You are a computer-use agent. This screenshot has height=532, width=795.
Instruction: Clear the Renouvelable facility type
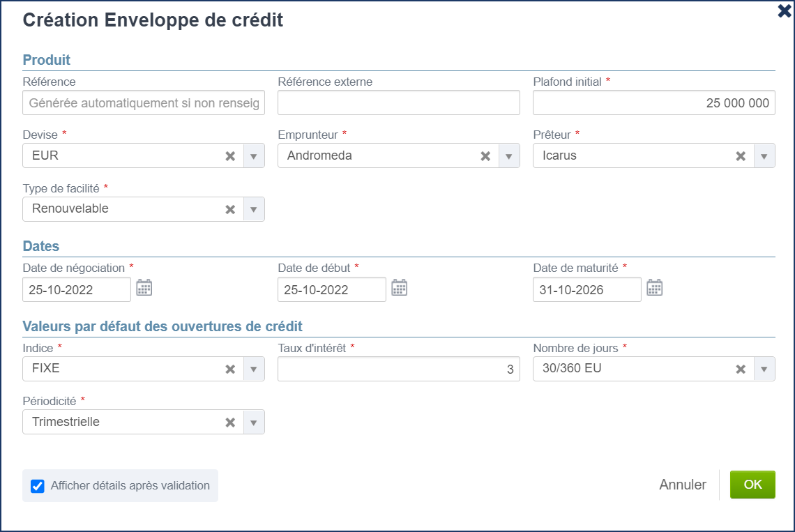(230, 209)
